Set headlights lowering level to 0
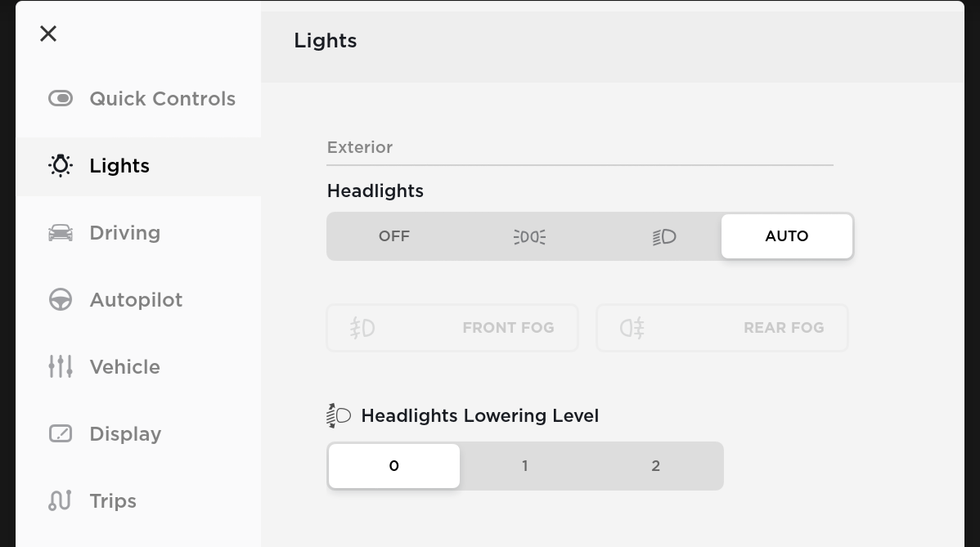980x547 pixels. click(x=393, y=466)
